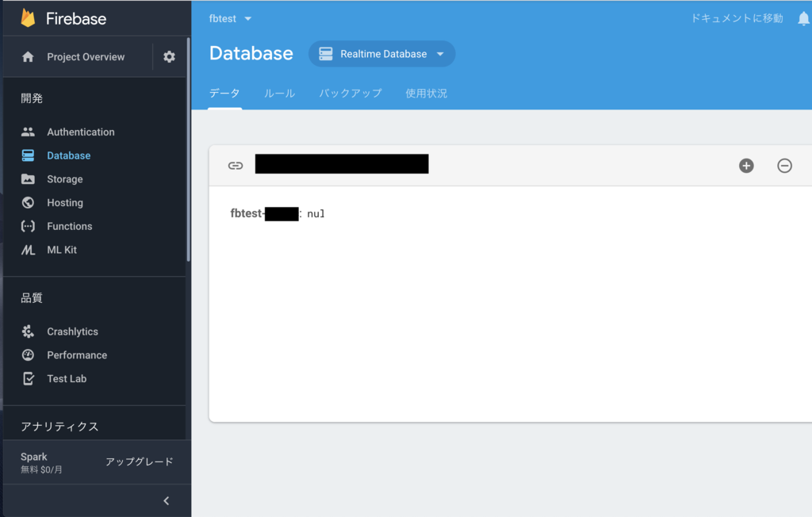Expand all nodes with plus icon
The width and height of the screenshot is (812, 517).
(x=746, y=166)
